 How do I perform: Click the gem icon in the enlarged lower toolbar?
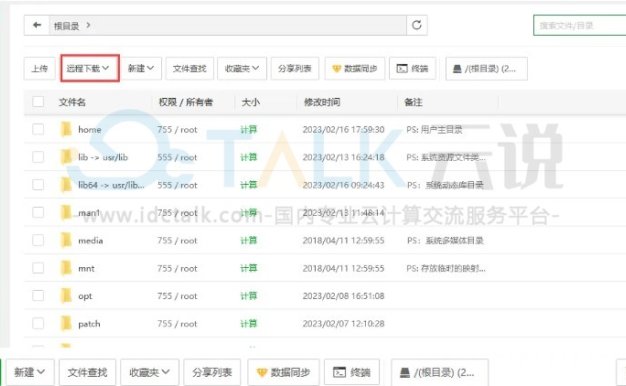[x=261, y=372]
